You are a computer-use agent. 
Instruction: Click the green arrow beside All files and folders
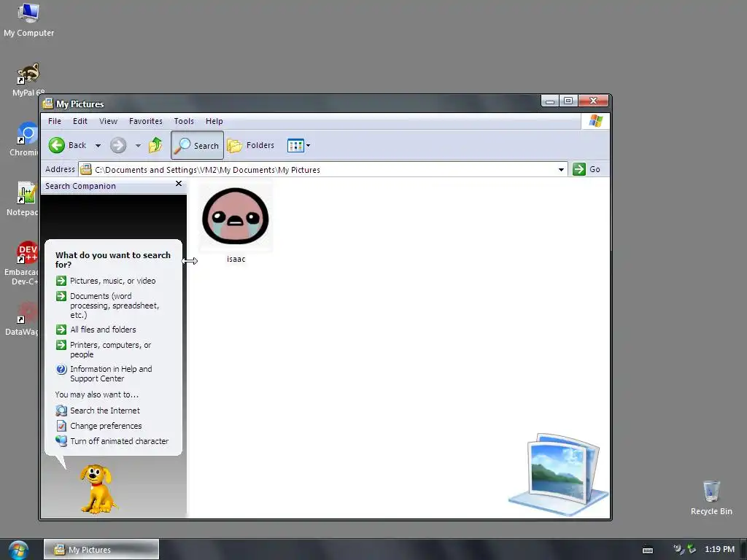click(61, 330)
